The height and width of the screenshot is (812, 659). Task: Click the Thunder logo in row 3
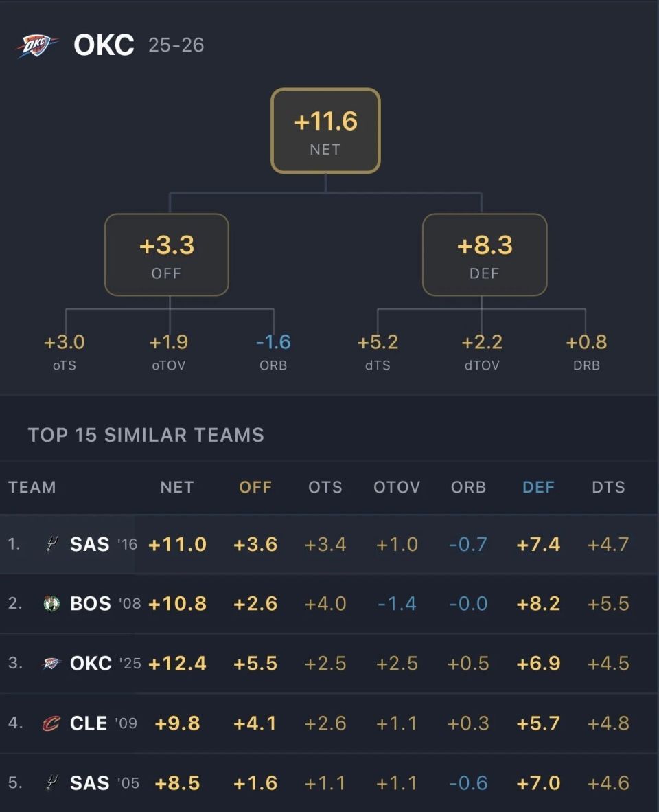click(51, 664)
